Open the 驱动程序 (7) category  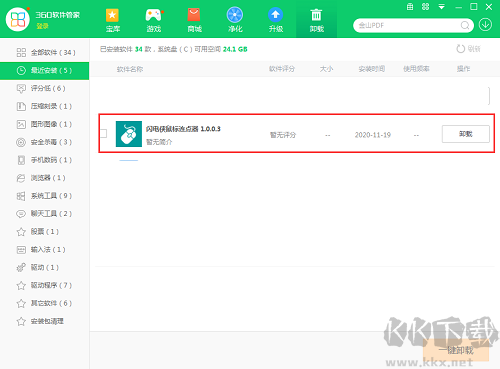(45, 285)
